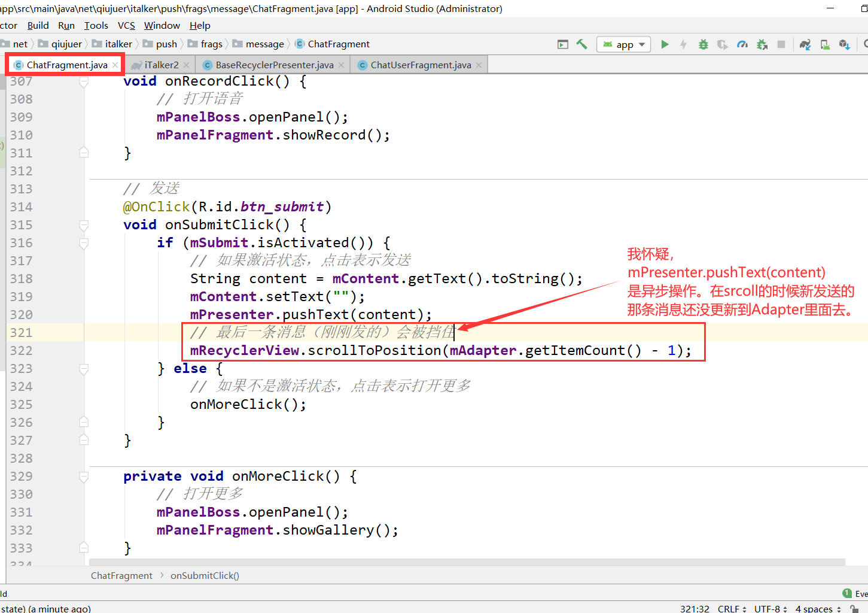Open the VCS menu
This screenshot has width=868, height=613.
click(126, 25)
